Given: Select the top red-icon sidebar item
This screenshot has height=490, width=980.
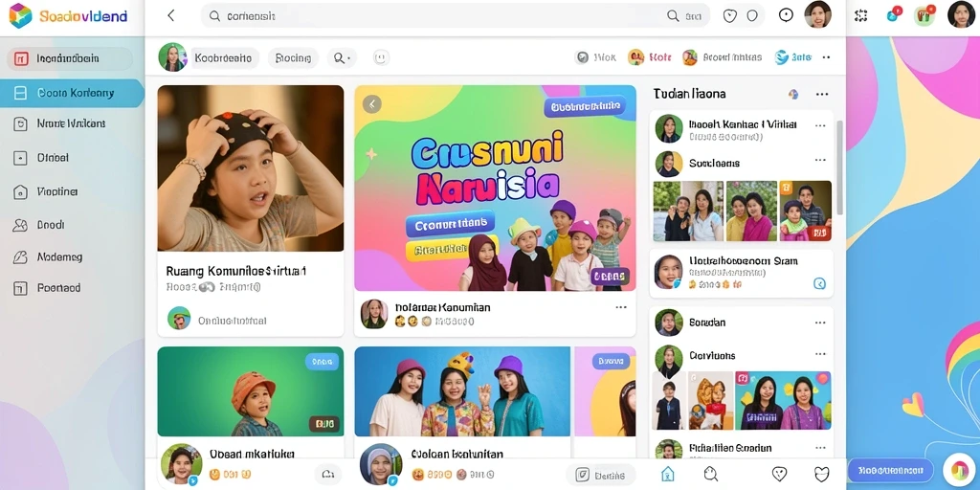Looking at the screenshot, I should click(69, 58).
